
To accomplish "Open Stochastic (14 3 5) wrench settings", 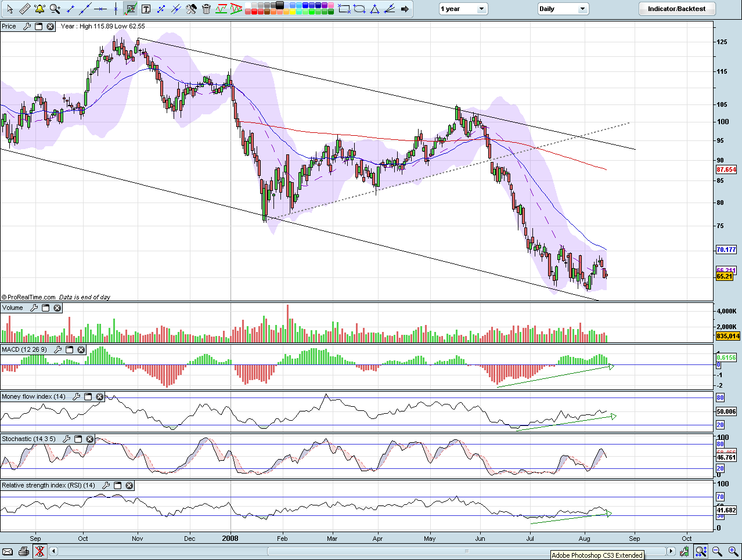I will pyautogui.click(x=66, y=439).
